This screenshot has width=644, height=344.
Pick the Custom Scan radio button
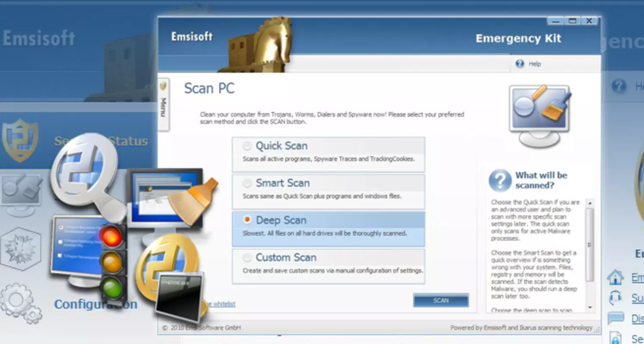pyautogui.click(x=247, y=258)
